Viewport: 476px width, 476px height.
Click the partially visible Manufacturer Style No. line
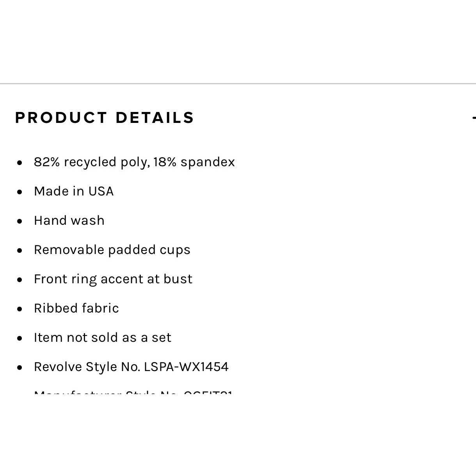133,392
